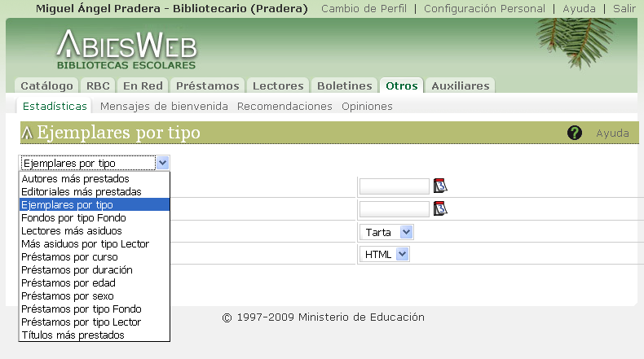644x359 pixels.
Task: Select 'Fondos por tipo Fondo' option
Action: (x=95, y=218)
